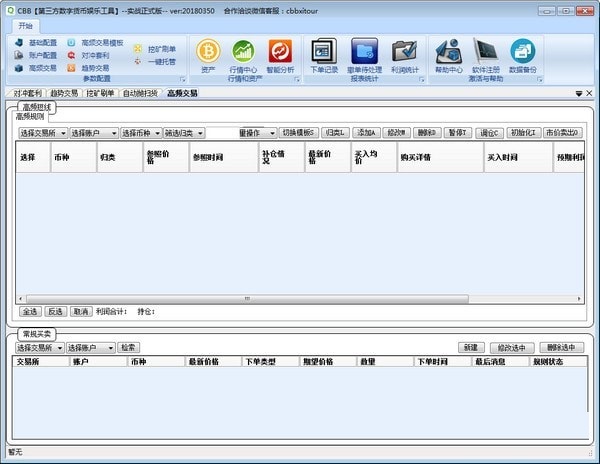Image resolution: width=600 pixels, height=464 pixels.
Task: Expand the 选择交易所 dropdown in 高频规则
Action: pyautogui.click(x=42, y=132)
